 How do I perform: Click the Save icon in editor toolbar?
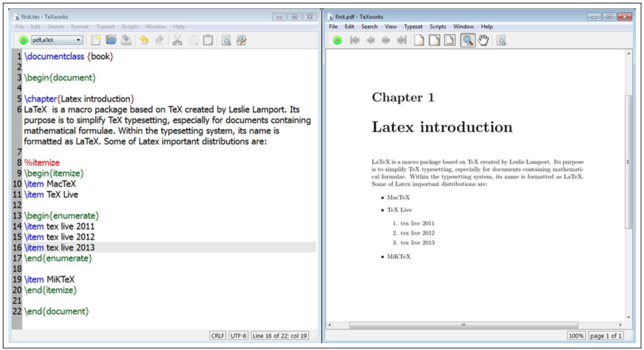click(126, 40)
